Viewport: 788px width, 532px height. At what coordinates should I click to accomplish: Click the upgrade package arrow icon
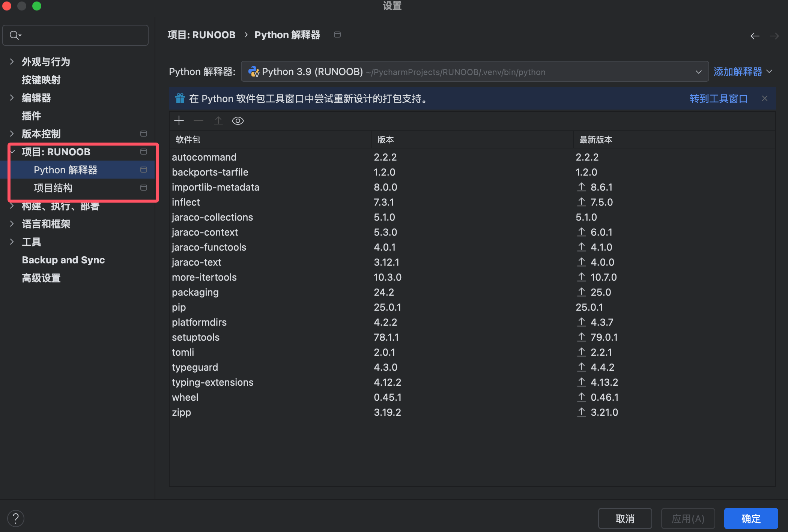coord(218,121)
